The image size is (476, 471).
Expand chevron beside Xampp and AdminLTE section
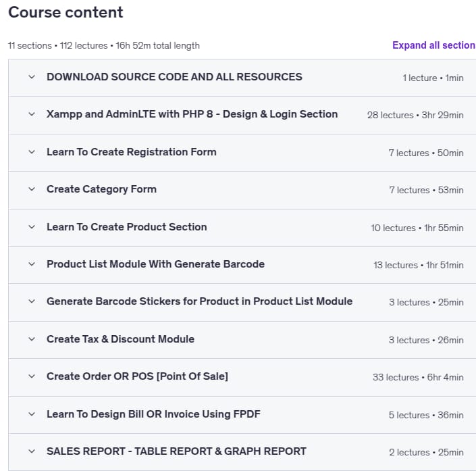[x=32, y=114]
